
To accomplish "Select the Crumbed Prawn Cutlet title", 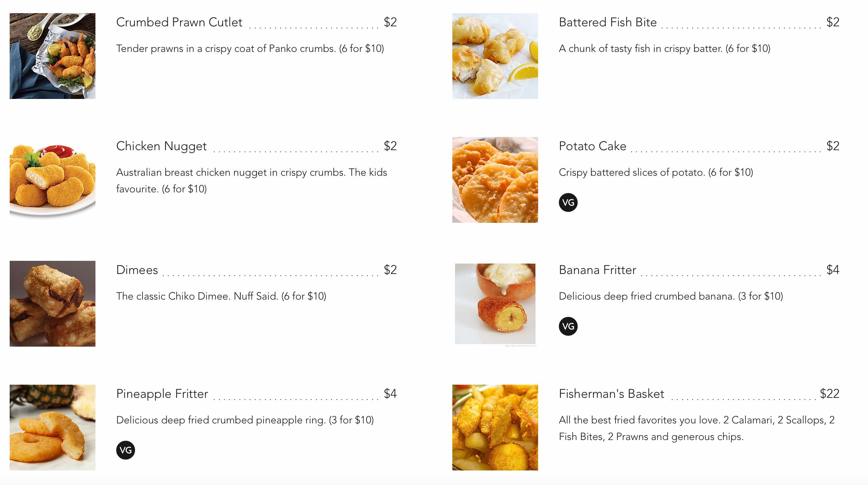I will pos(179,22).
